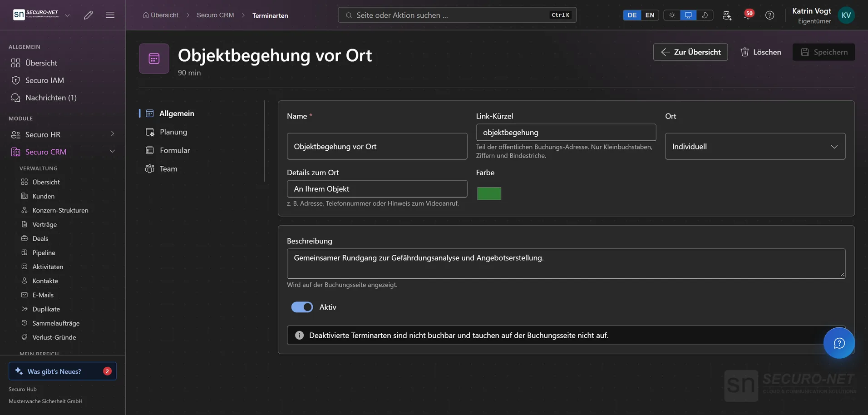This screenshot has height=415, width=868.
Task: Open Was gibt's Neues? panel
Action: [63, 371]
